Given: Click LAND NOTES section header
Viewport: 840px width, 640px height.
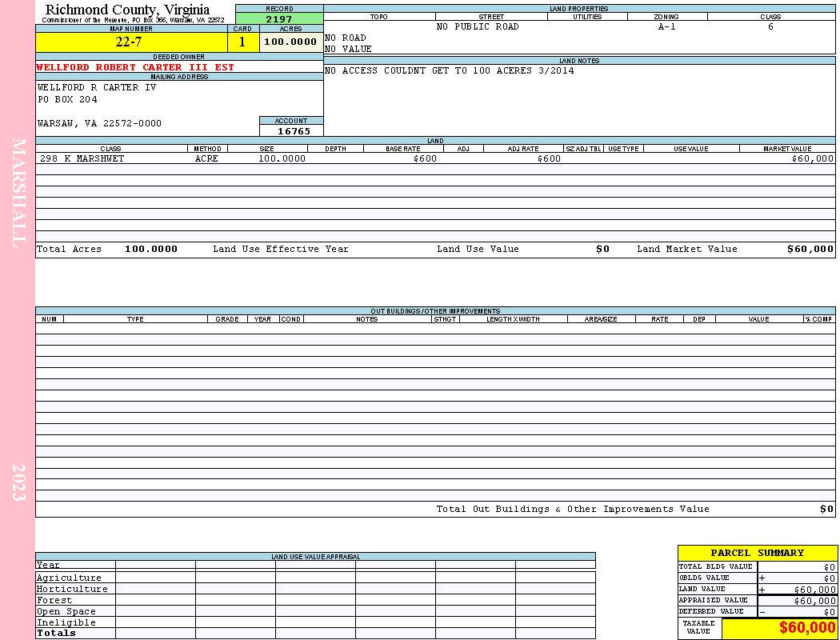Looking at the screenshot, I should [x=579, y=61].
